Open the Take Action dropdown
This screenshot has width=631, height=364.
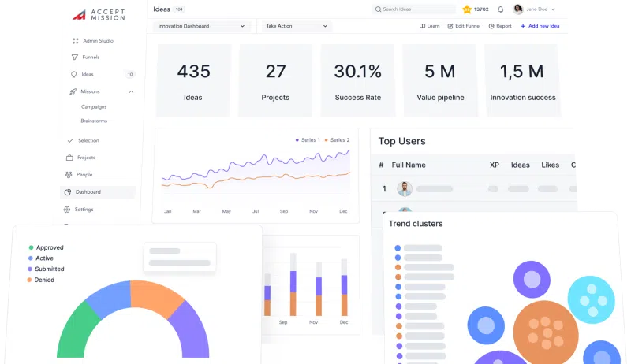click(297, 26)
